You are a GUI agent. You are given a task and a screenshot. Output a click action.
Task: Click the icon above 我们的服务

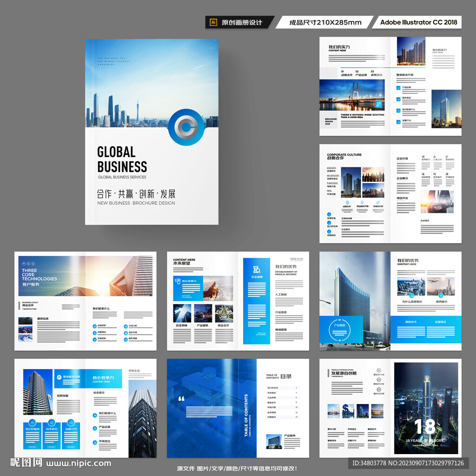[32, 423]
